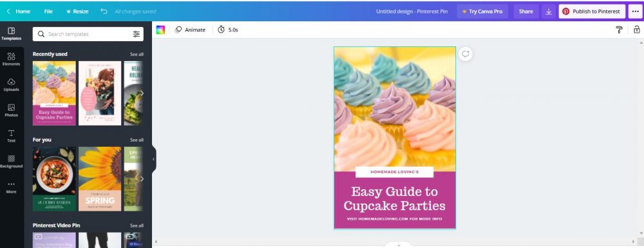Viewport: 644px width, 248px height.
Task: Select the cupcake parties template thumbnail
Action: (54, 93)
